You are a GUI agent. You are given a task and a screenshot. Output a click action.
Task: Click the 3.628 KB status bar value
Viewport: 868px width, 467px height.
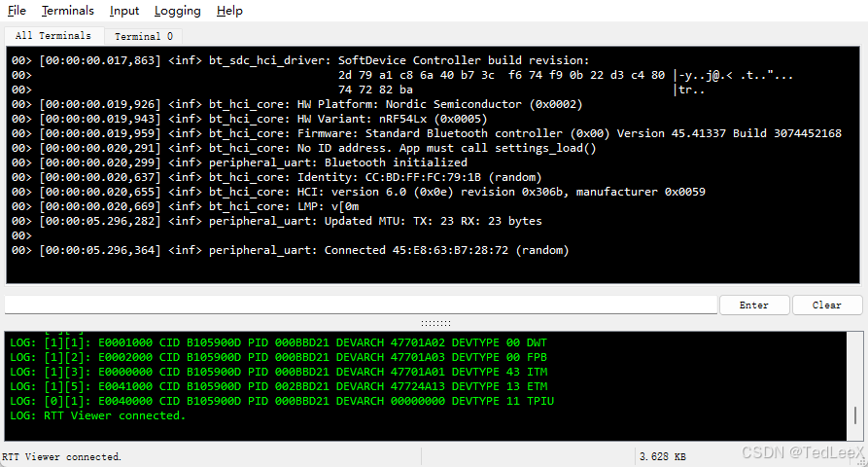tap(663, 456)
